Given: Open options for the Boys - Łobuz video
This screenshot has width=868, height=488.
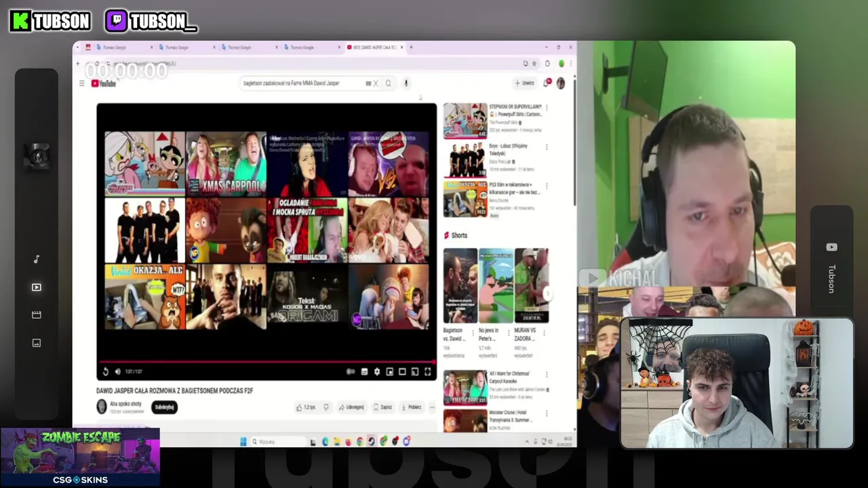Looking at the screenshot, I should tap(547, 146).
